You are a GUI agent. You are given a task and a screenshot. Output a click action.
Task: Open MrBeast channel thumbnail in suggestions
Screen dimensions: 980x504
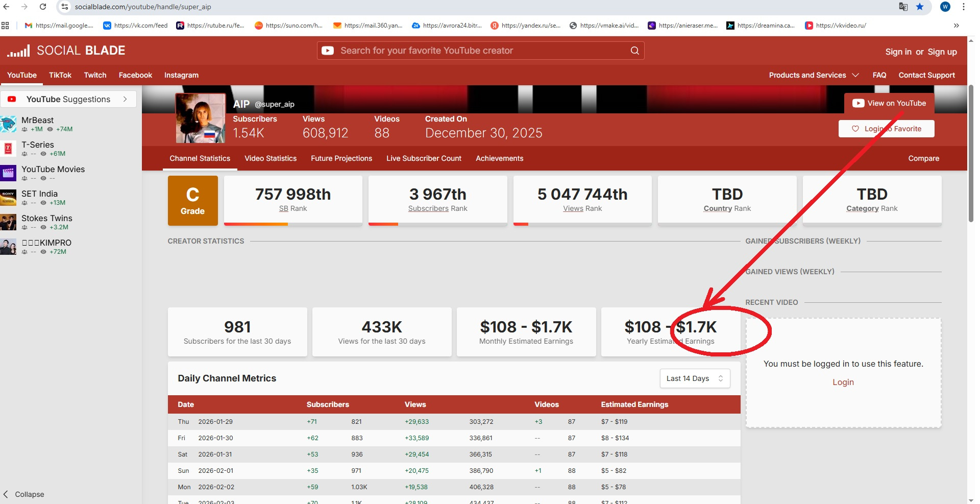8,124
